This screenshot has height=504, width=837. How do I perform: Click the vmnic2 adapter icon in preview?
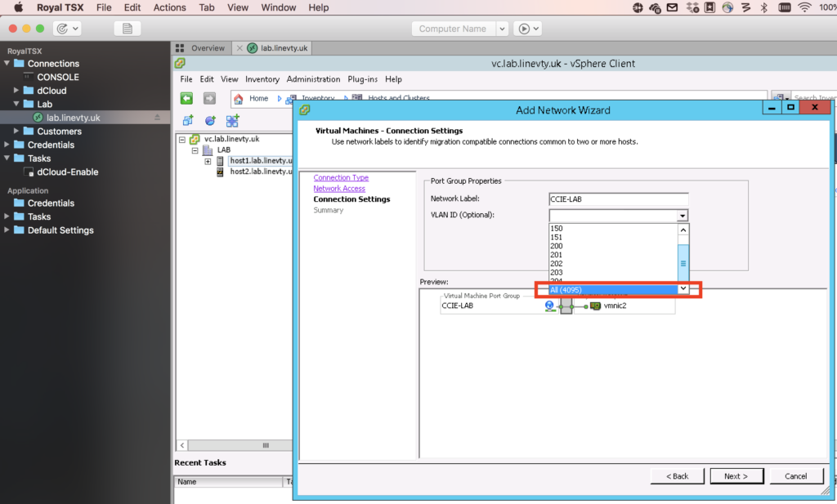595,306
